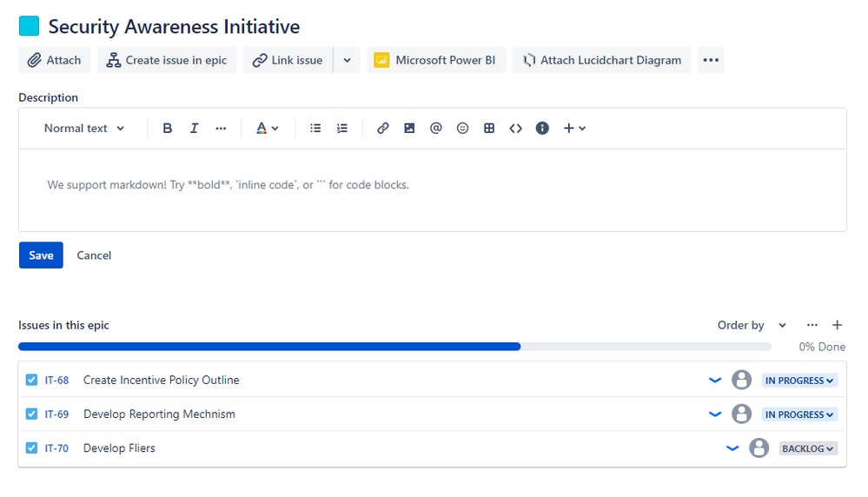Open more formatting options ellipsis
The image size is (868, 497).
(221, 129)
